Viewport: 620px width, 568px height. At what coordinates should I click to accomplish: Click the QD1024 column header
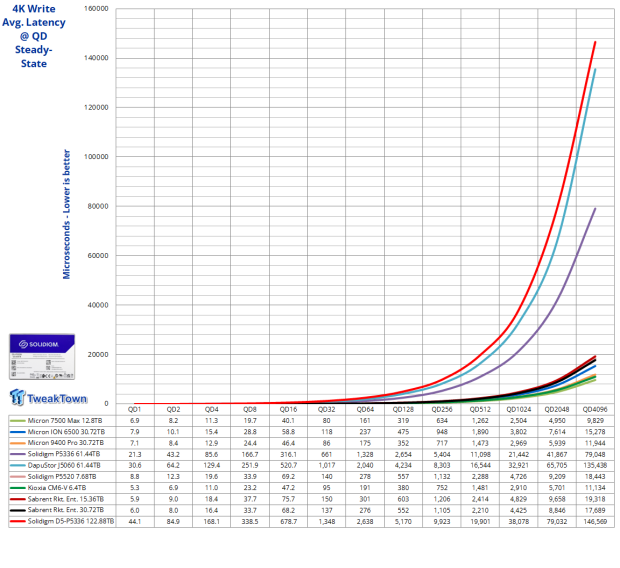518,409
